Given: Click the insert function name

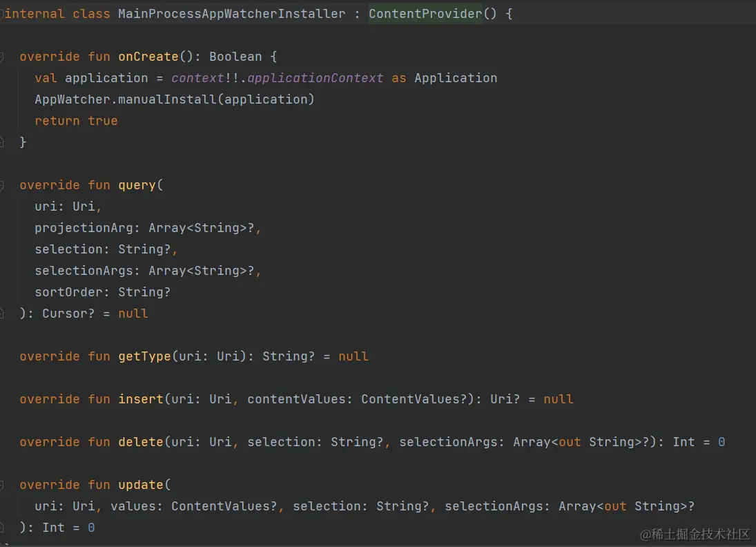Looking at the screenshot, I should [141, 399].
